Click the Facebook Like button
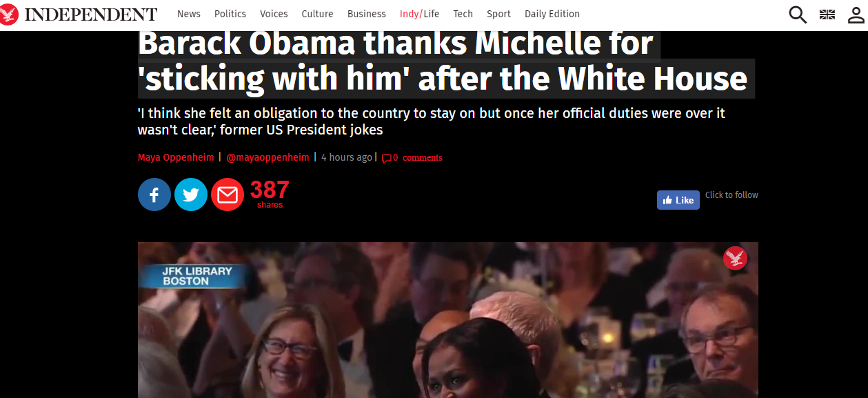The width and height of the screenshot is (868, 398). [x=678, y=200]
